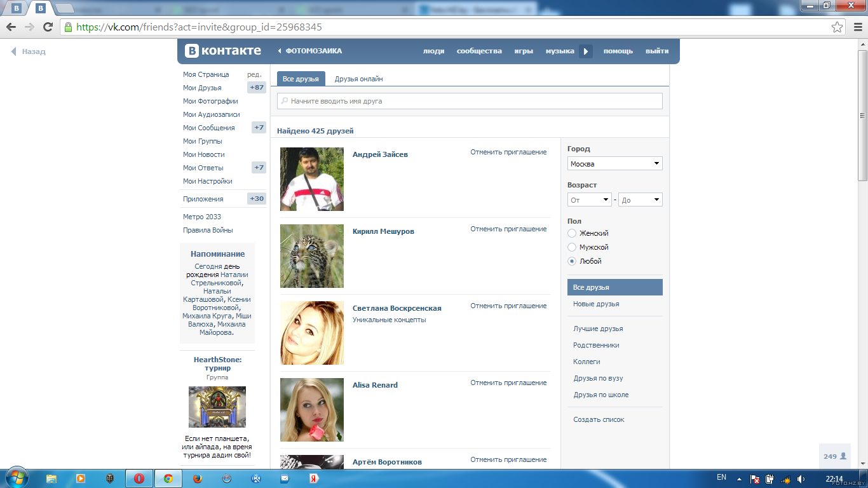Cancel invitation for Alisa Renard

coord(508,383)
